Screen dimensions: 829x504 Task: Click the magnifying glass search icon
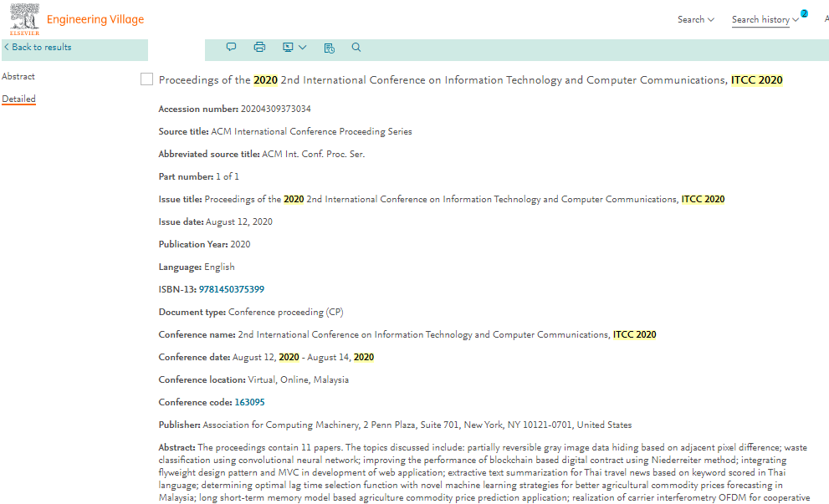[356, 47]
